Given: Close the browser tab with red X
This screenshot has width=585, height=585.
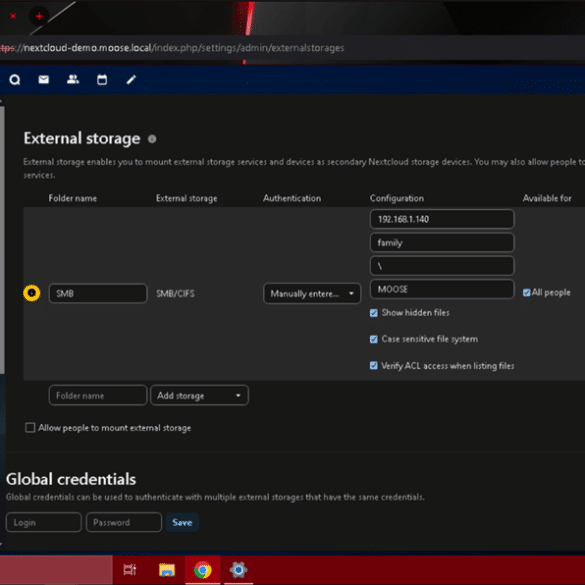Looking at the screenshot, I should [x=13, y=16].
